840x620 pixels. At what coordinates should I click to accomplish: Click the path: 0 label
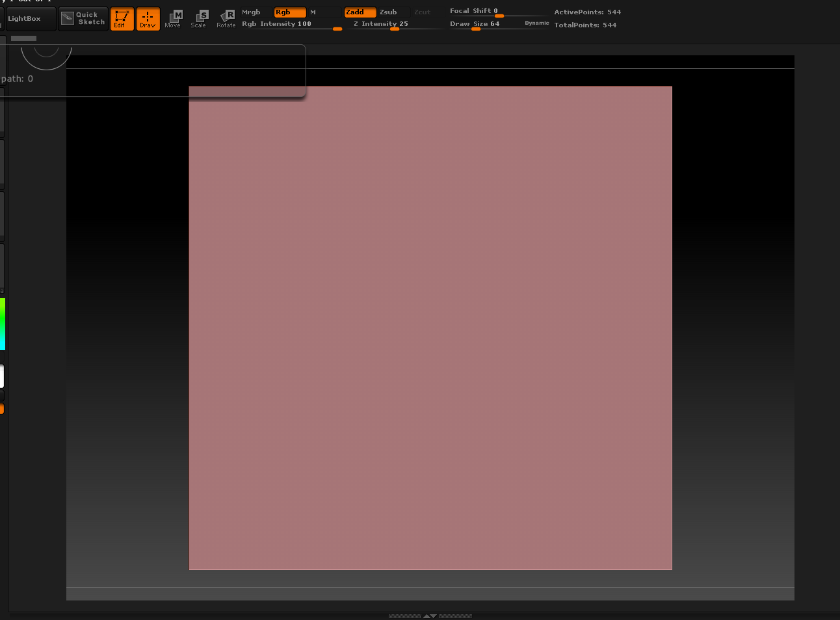17,79
